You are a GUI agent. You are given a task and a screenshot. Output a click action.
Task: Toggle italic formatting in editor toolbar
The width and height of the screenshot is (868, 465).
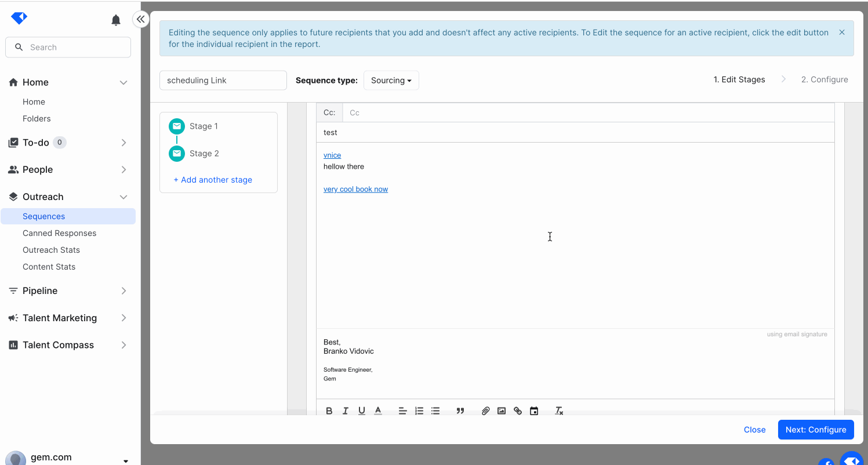(346, 410)
